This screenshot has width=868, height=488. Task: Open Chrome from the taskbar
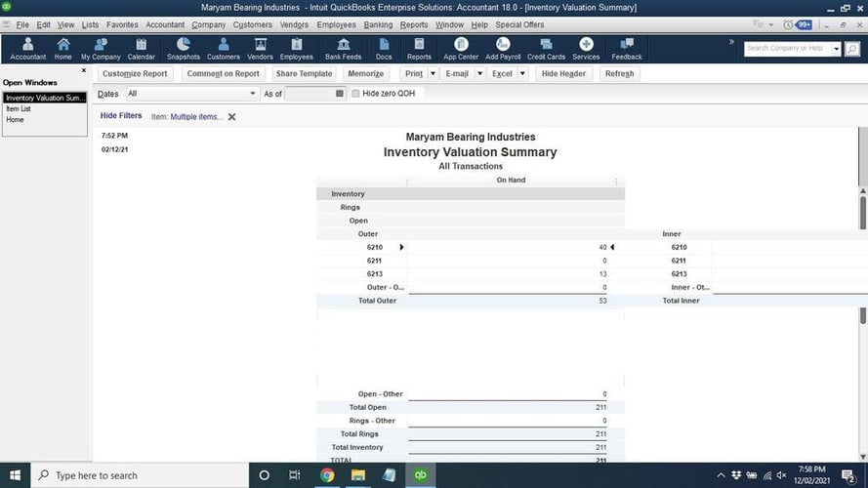tap(327, 475)
